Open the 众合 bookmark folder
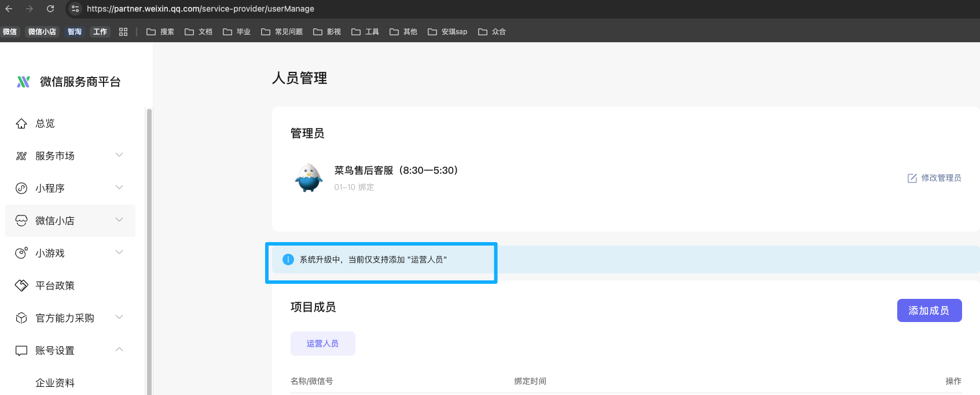980x395 pixels. click(x=492, y=32)
